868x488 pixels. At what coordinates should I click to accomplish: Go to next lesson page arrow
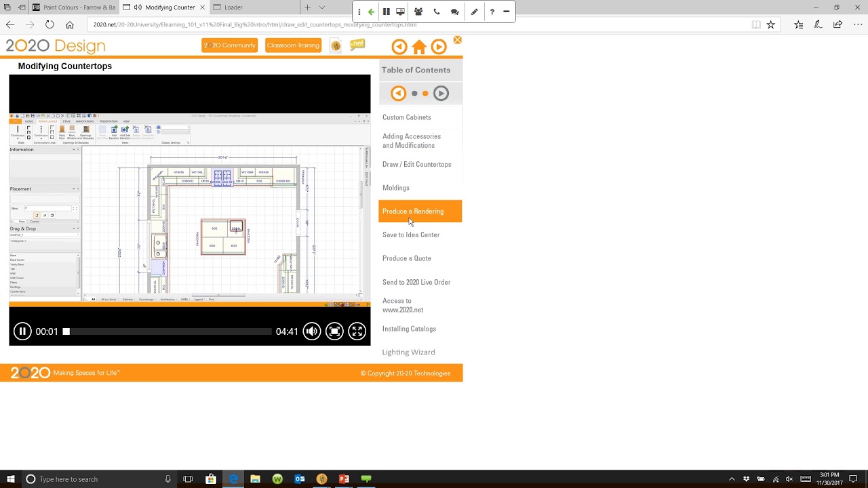[439, 47]
